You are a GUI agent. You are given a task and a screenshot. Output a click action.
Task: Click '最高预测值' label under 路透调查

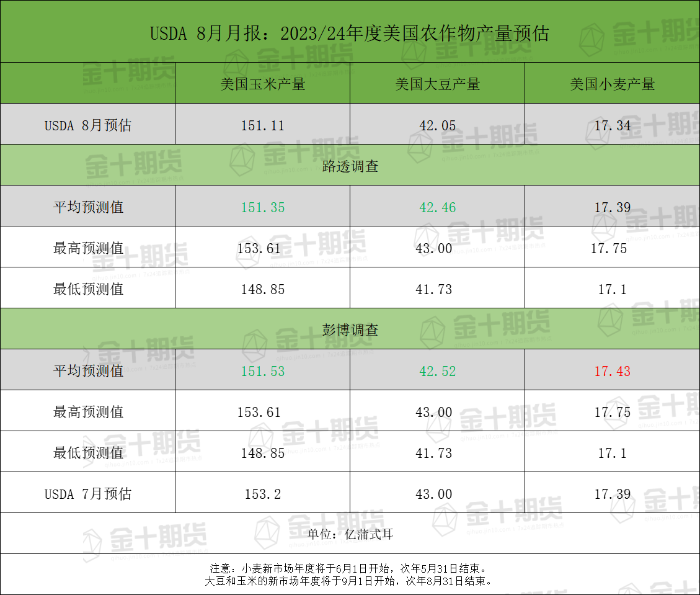[x=88, y=248]
